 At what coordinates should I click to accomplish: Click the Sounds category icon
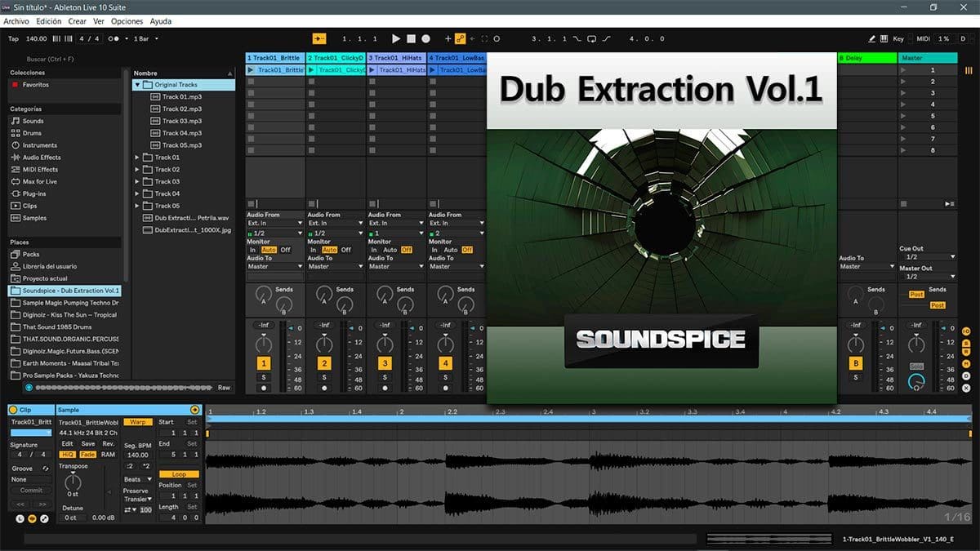16,121
